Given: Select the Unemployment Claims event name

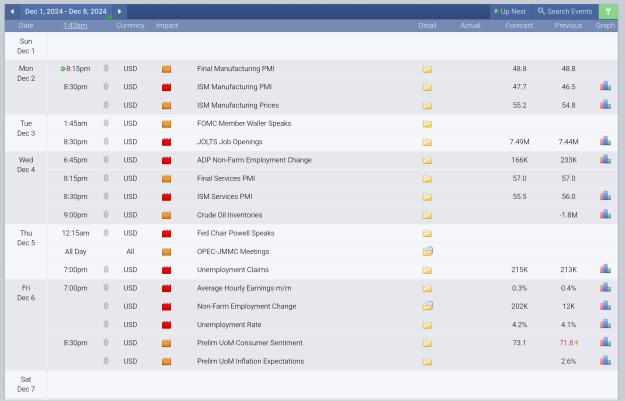Looking at the screenshot, I should click(x=233, y=269).
